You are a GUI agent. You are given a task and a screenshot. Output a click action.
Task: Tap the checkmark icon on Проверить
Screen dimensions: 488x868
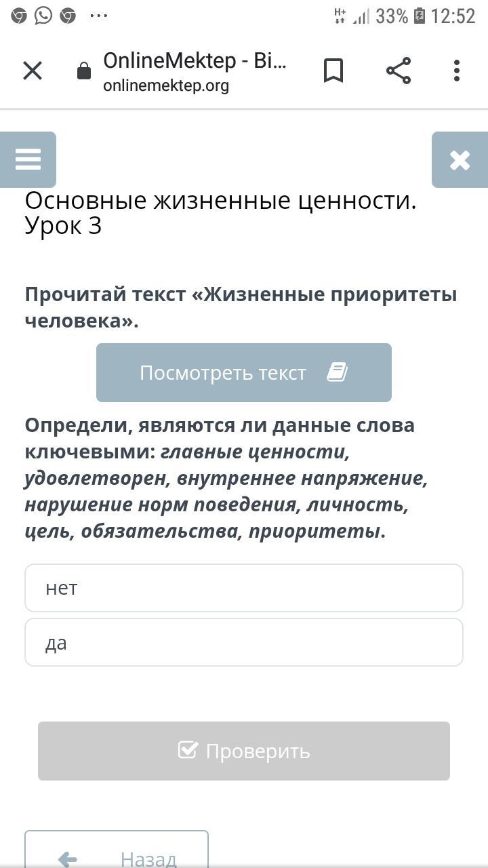coord(188,750)
